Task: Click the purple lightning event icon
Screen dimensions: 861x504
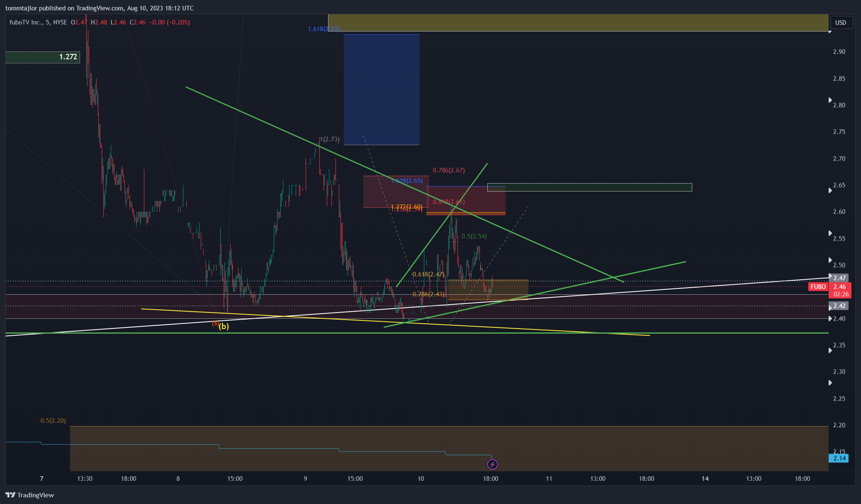Action: click(x=492, y=464)
